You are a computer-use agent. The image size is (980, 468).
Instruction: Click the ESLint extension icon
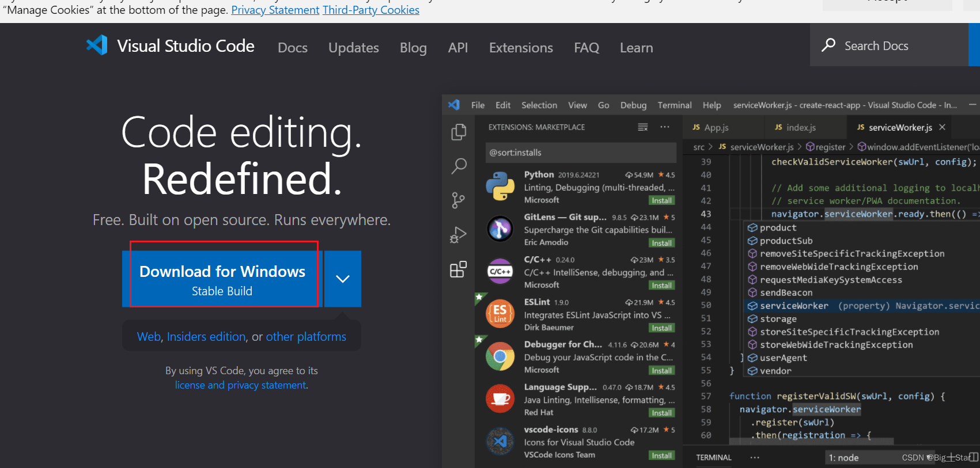(500, 314)
